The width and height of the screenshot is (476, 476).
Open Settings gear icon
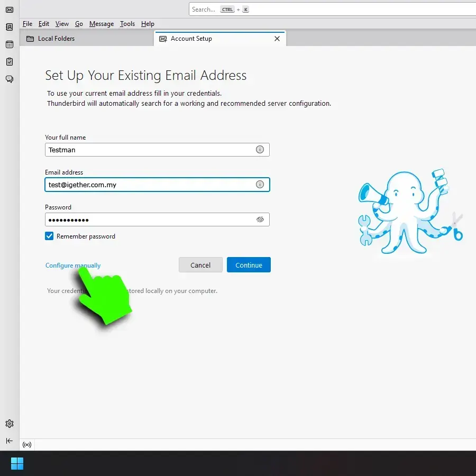(10, 424)
